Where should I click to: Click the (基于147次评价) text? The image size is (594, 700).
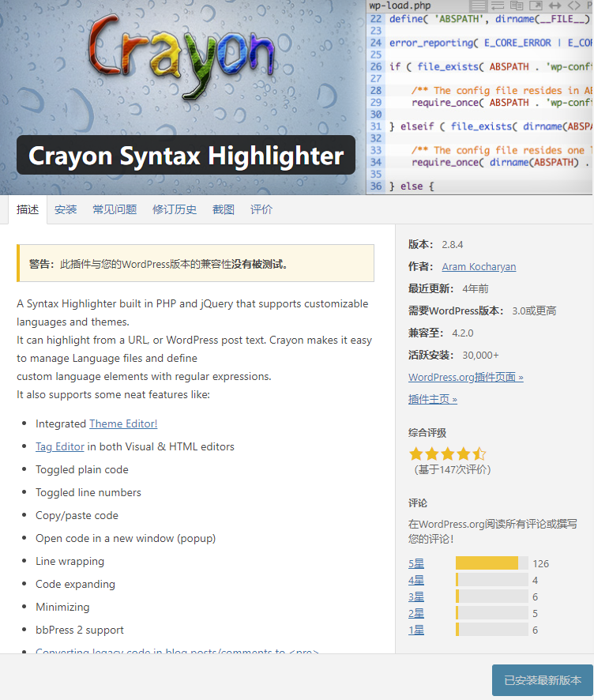(x=453, y=469)
